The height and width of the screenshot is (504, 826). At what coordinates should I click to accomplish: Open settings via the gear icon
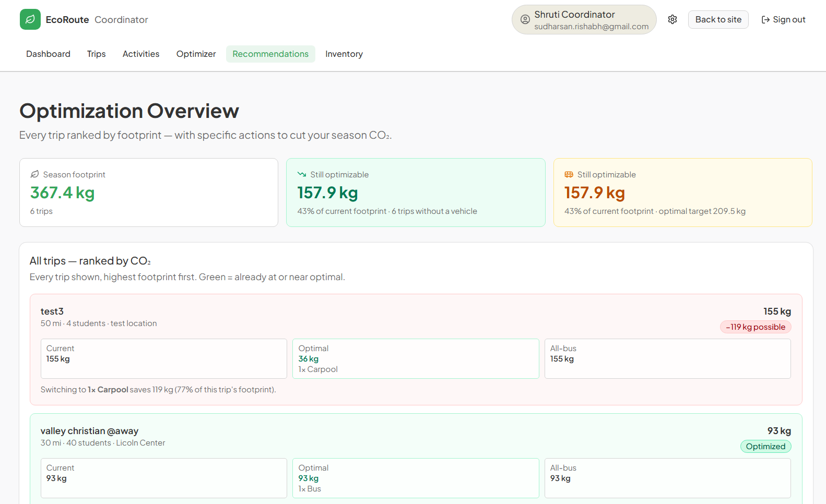672,19
